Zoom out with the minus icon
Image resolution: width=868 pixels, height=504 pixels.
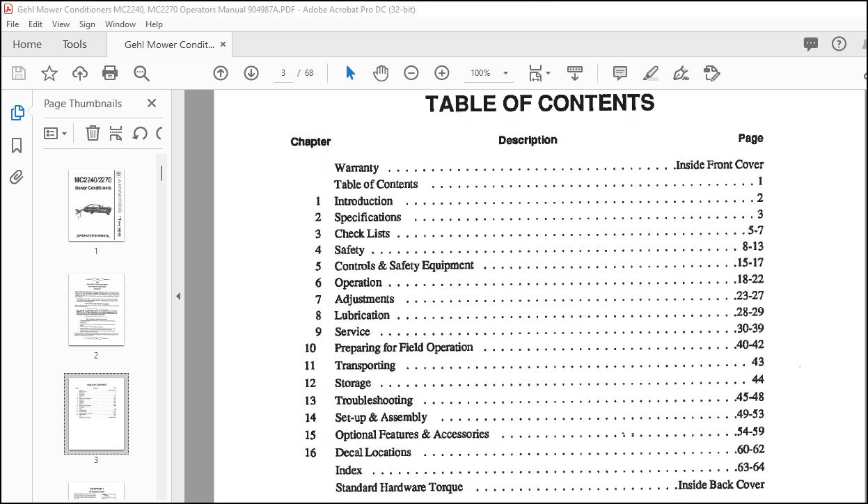click(411, 73)
